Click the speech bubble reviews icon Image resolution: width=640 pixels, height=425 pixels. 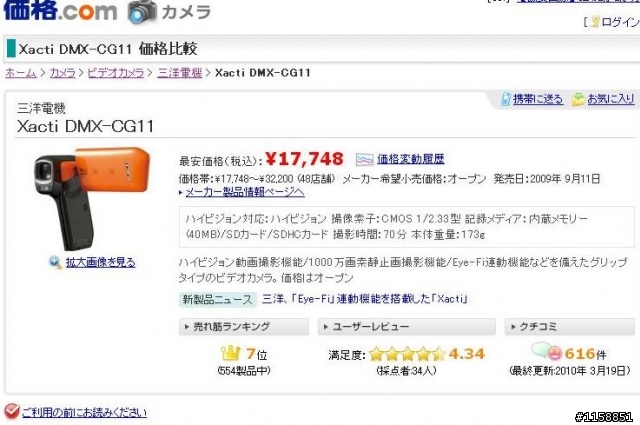(x=547, y=352)
